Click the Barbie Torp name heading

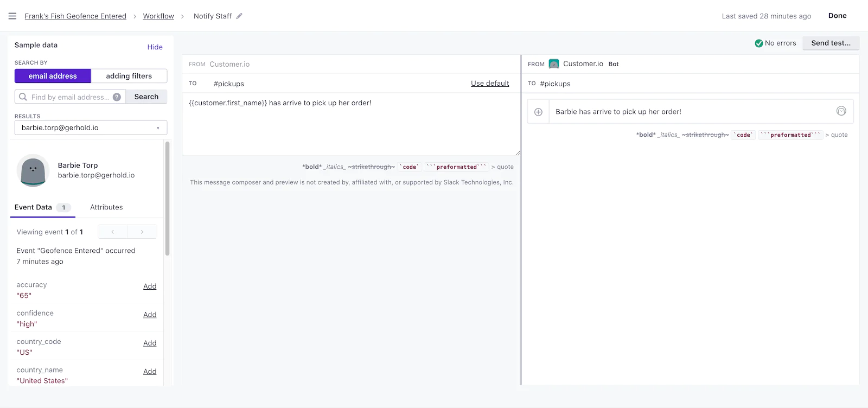point(78,165)
